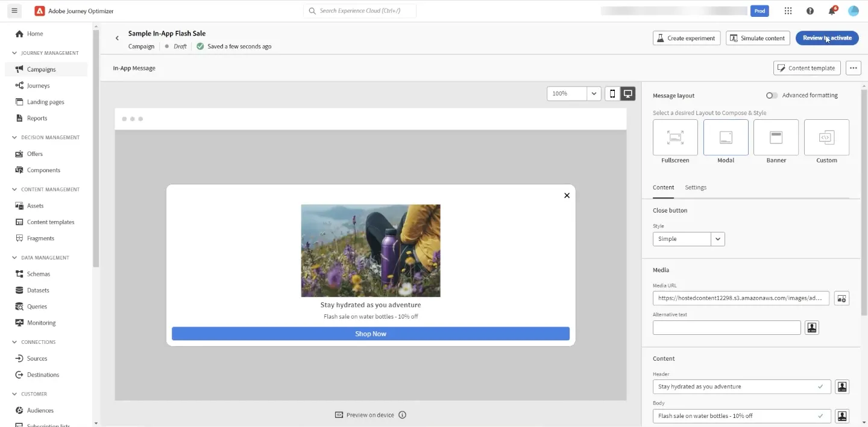Collapse the Content Management section
The image size is (868, 427).
[x=14, y=189]
